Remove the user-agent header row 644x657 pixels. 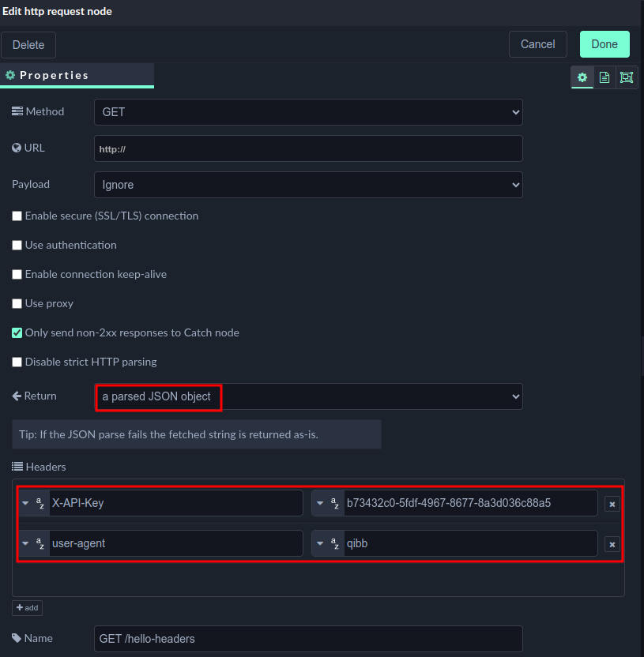coord(612,544)
